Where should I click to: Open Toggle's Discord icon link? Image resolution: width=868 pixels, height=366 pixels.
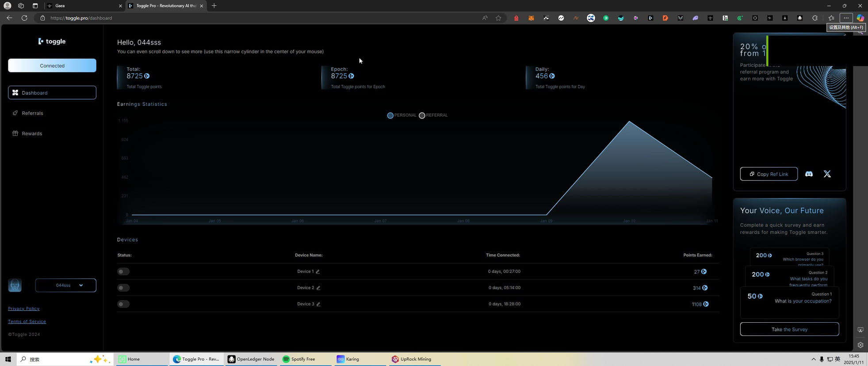(x=809, y=174)
